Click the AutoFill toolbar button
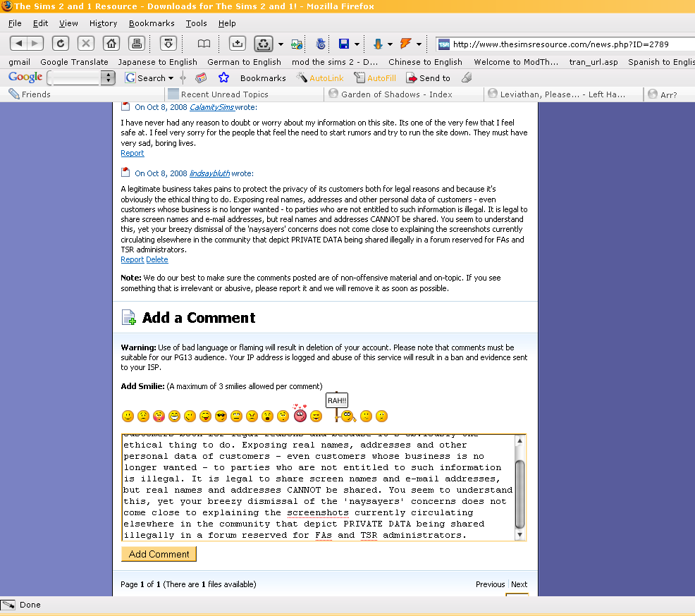 click(375, 78)
